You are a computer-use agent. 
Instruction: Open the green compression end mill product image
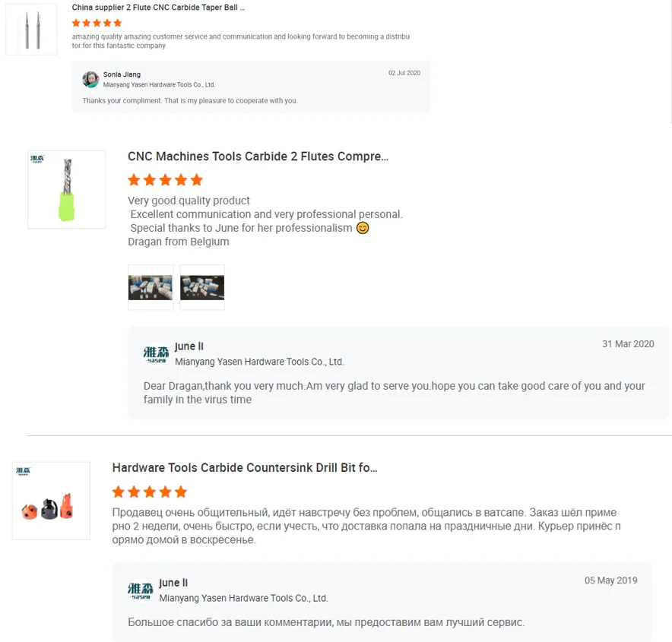pyautogui.click(x=66, y=189)
